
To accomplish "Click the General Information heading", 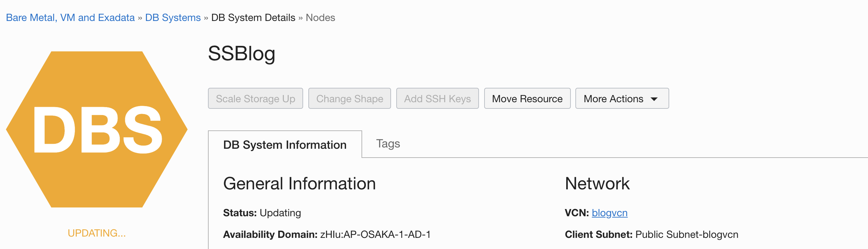I will [x=299, y=184].
